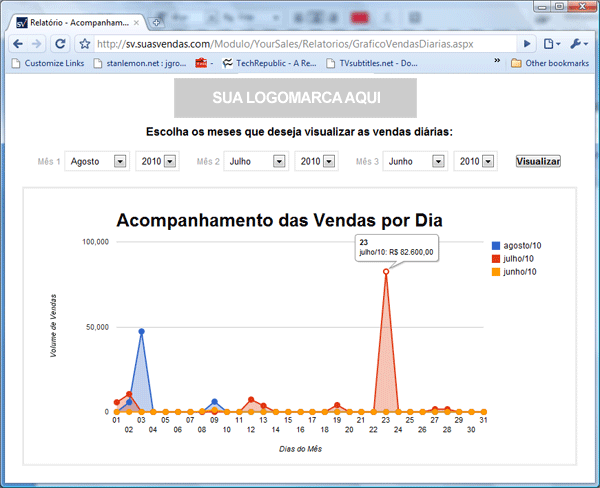Go back using the browser back arrow
The height and width of the screenshot is (488, 600).
18,44
